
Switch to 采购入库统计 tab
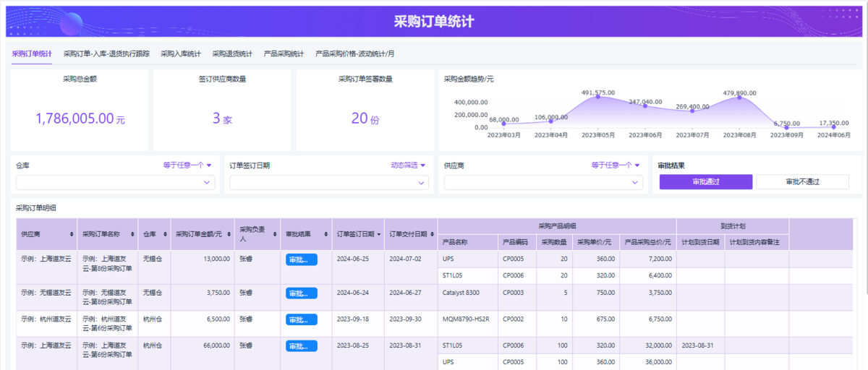click(181, 53)
